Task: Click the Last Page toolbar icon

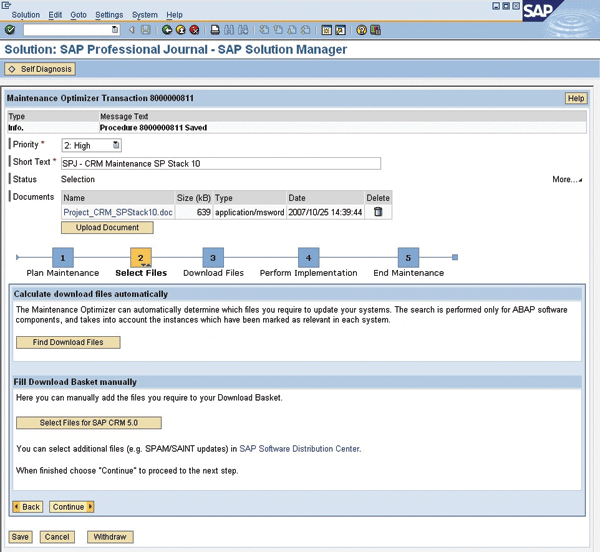Action: [x=306, y=30]
